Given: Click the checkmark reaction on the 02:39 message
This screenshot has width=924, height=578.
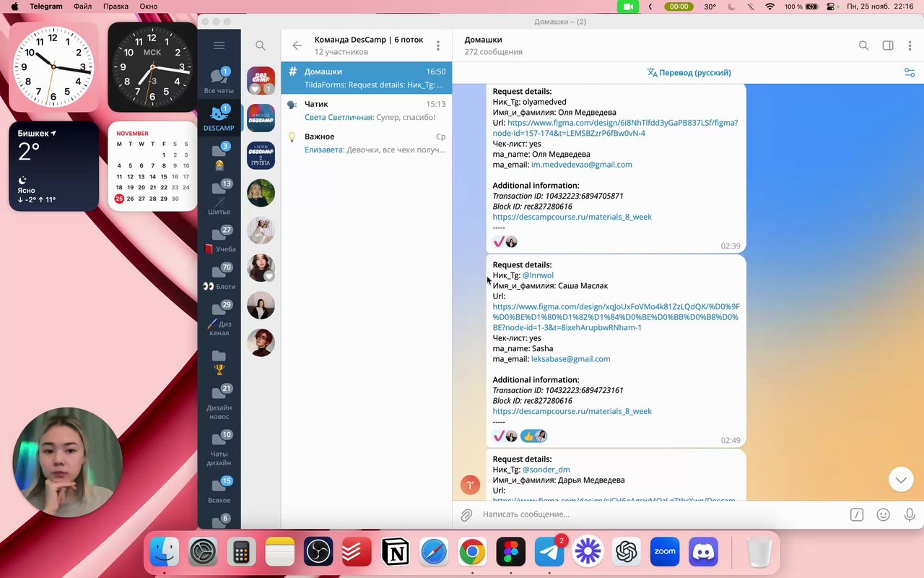Looking at the screenshot, I should [499, 241].
